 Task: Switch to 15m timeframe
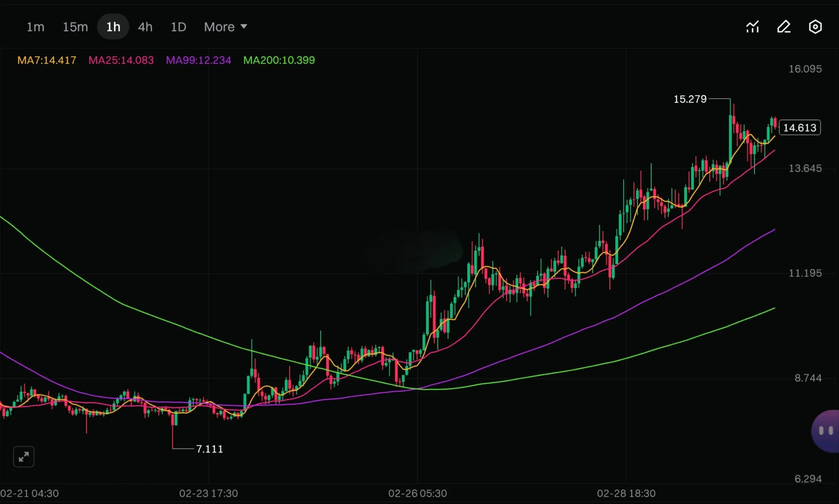[75, 27]
